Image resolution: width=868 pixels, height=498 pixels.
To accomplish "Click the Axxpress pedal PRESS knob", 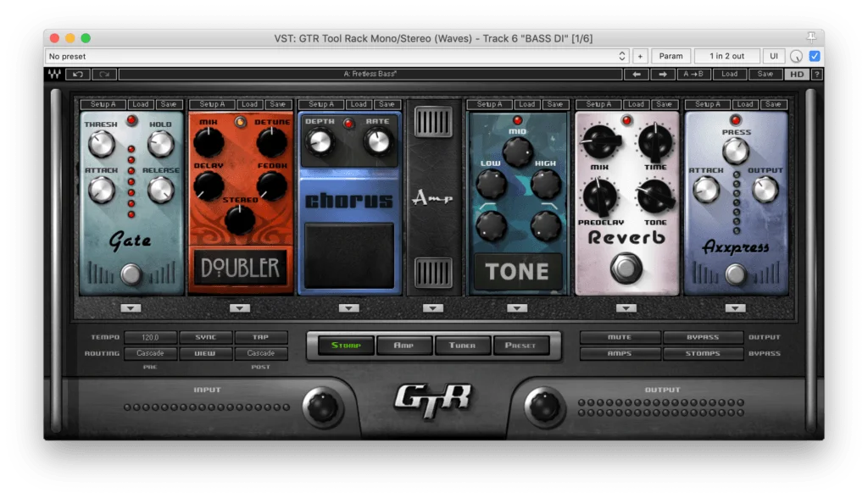I will click(x=735, y=151).
